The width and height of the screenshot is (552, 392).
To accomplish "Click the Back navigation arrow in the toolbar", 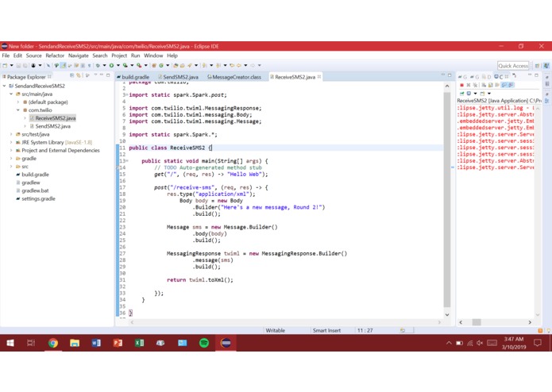I will click(239, 65).
